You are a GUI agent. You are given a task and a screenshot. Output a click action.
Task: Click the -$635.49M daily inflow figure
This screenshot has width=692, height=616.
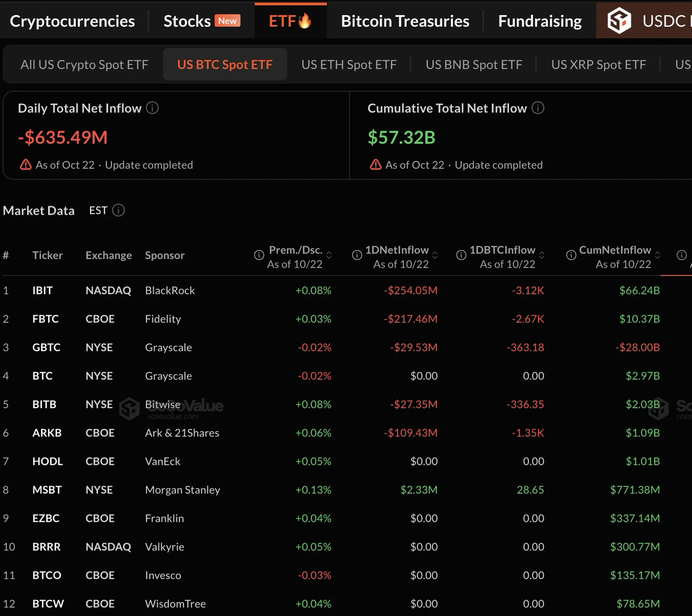pos(63,137)
